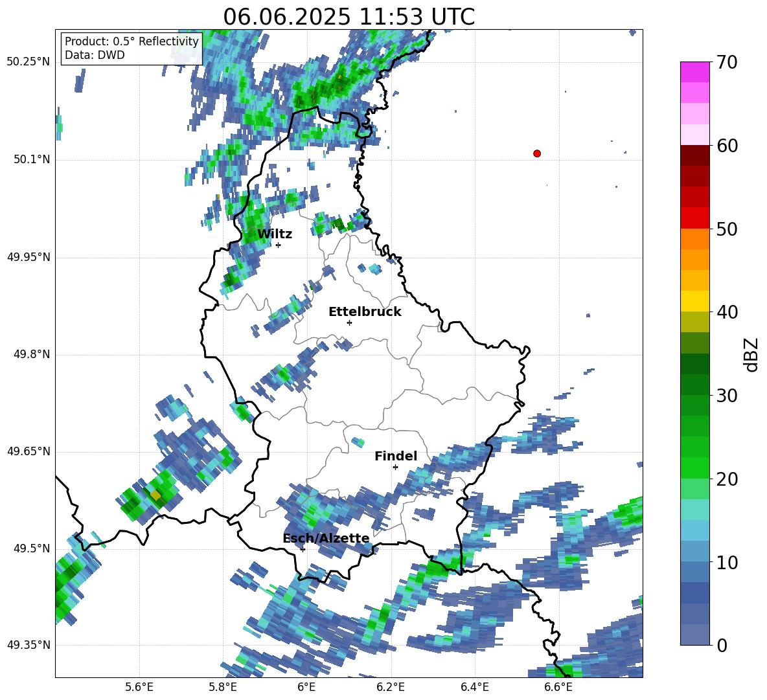Screen dimensions: 767x700
Task: Click the Data: DWD text
Action: tap(95, 55)
